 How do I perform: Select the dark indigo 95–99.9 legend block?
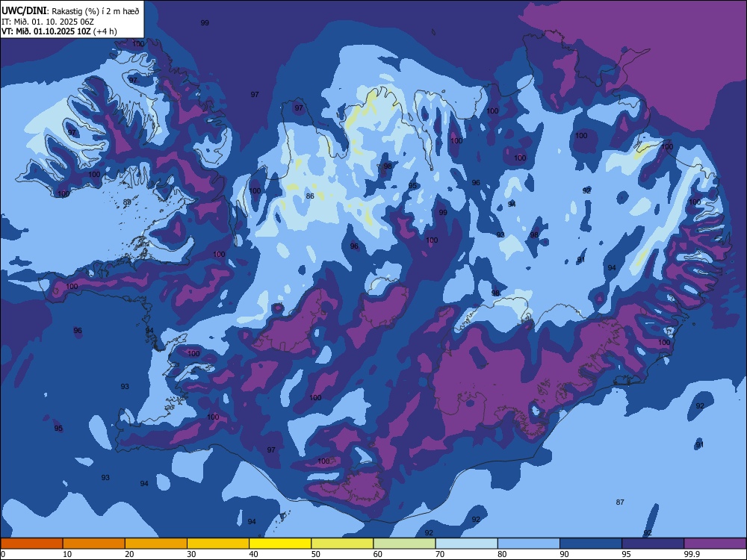click(653, 544)
